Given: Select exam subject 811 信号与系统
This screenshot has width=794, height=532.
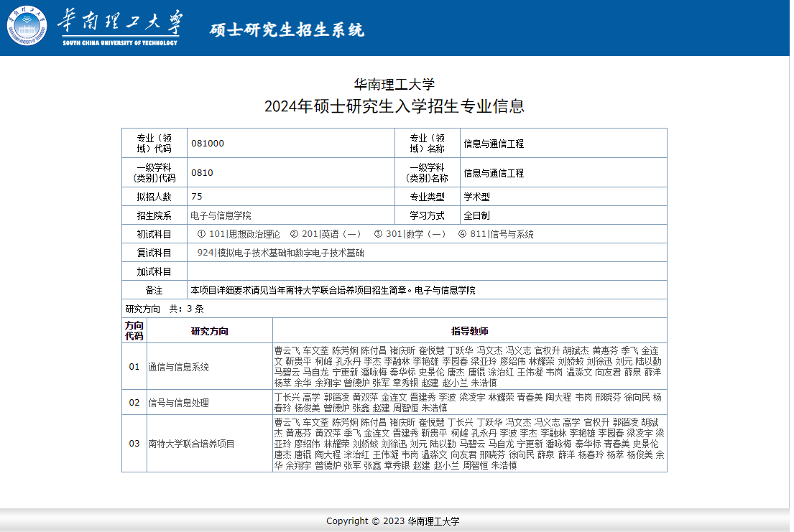Looking at the screenshot, I should point(502,234).
